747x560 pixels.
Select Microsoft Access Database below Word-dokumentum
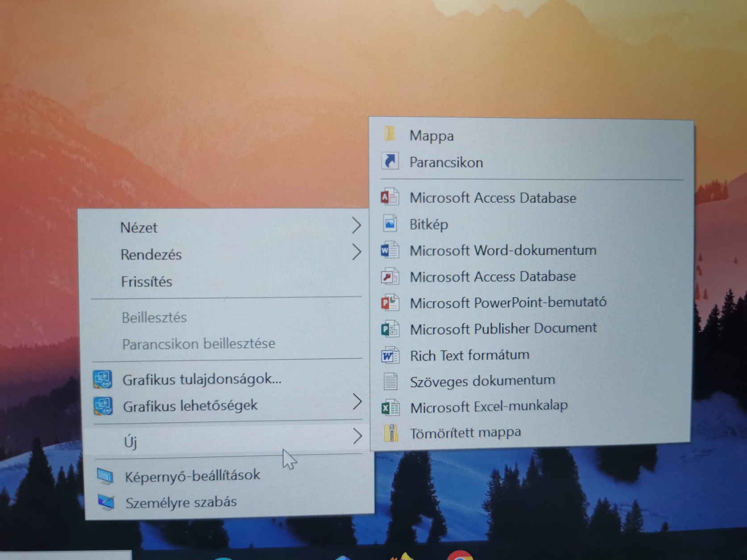[493, 277]
